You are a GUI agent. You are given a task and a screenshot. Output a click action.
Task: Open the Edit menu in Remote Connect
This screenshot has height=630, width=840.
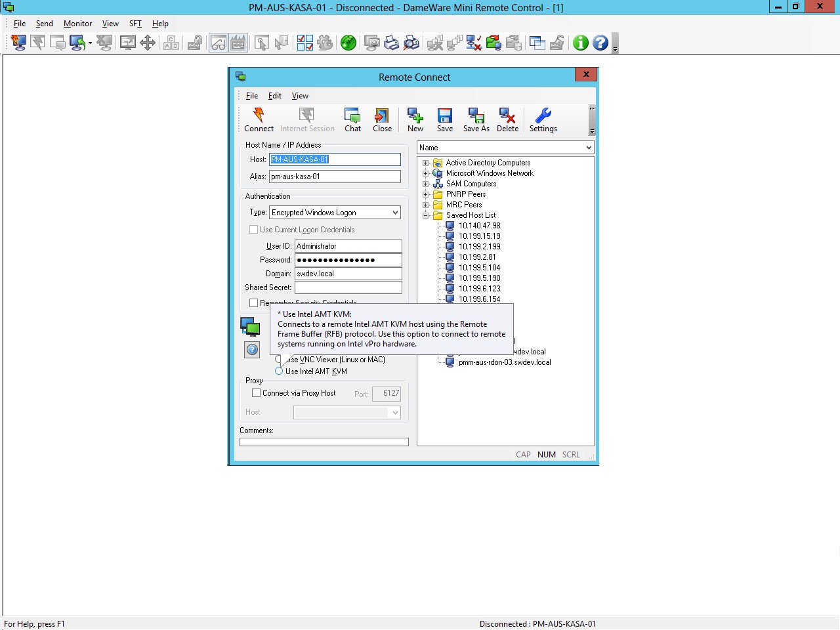(274, 96)
